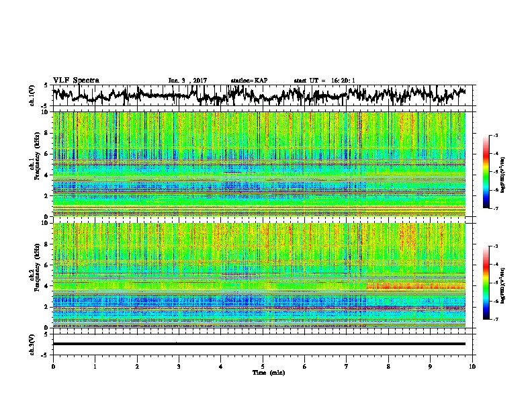Click the time axis tick label "2"
This screenshot has height=411, width=532.
(x=137, y=367)
